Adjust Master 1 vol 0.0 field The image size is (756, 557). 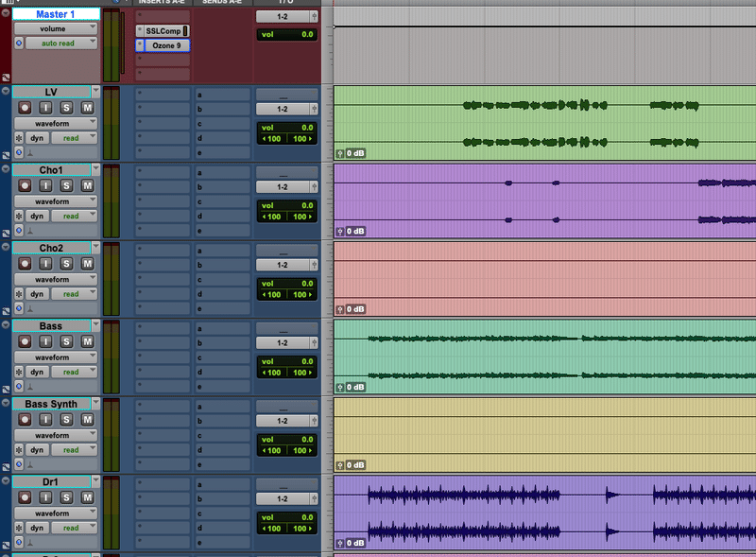click(x=287, y=34)
